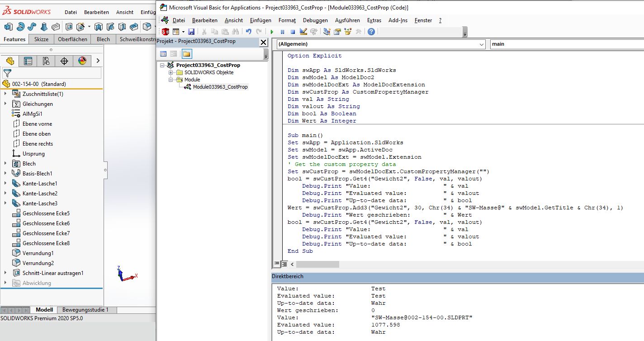
Task: Open the Find binoculars tool
Action: click(x=235, y=32)
